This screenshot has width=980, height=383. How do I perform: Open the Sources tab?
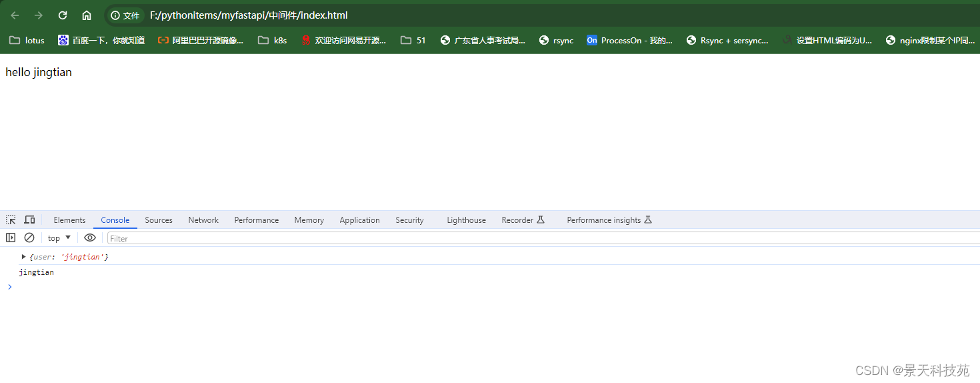coord(159,220)
